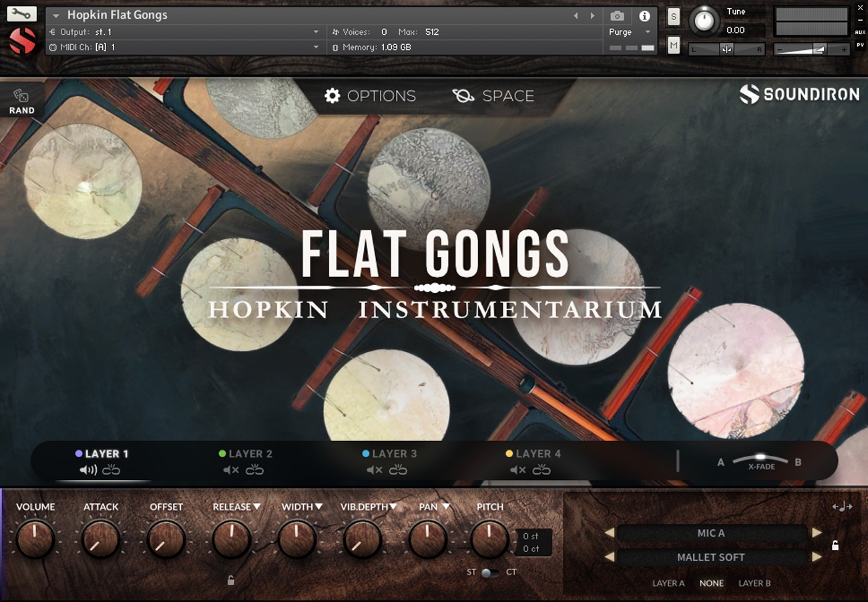Click the OFFSET knob

pos(166,539)
